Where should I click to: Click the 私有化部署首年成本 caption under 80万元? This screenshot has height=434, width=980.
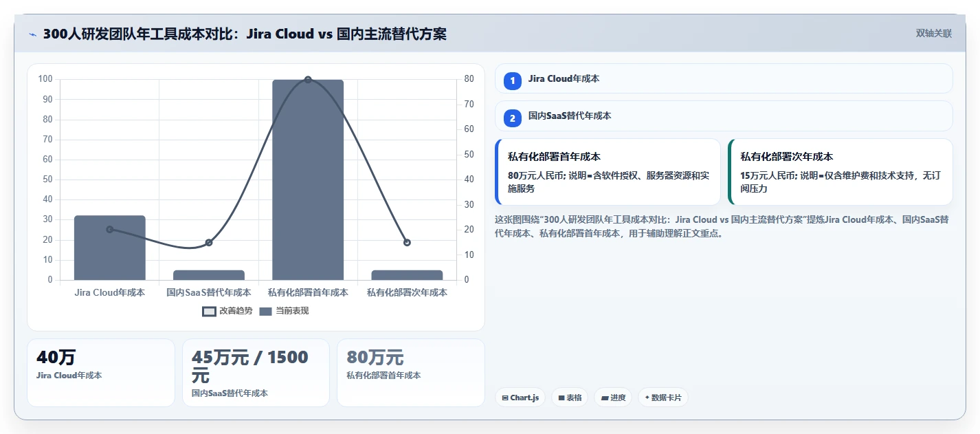383,376
